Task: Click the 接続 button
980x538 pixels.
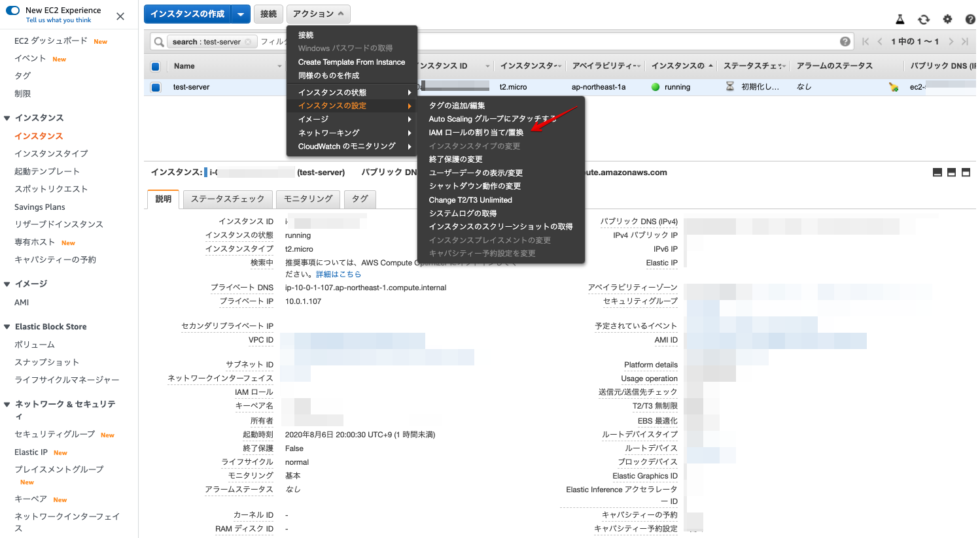Action: pos(268,13)
